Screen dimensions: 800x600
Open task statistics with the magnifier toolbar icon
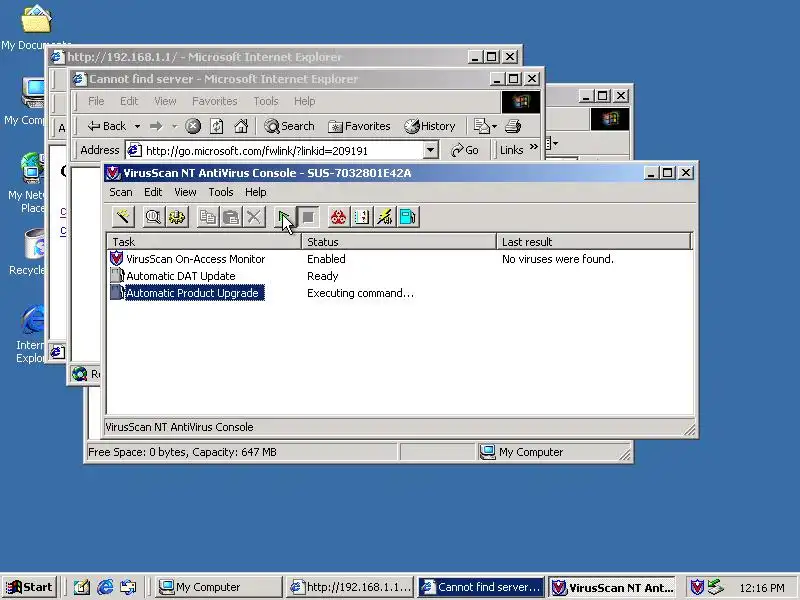pos(153,217)
